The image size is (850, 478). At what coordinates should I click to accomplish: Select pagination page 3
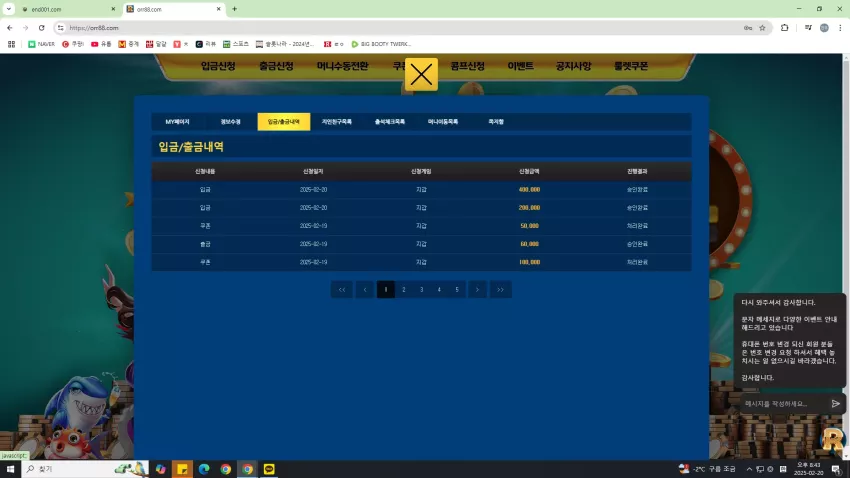(421, 289)
